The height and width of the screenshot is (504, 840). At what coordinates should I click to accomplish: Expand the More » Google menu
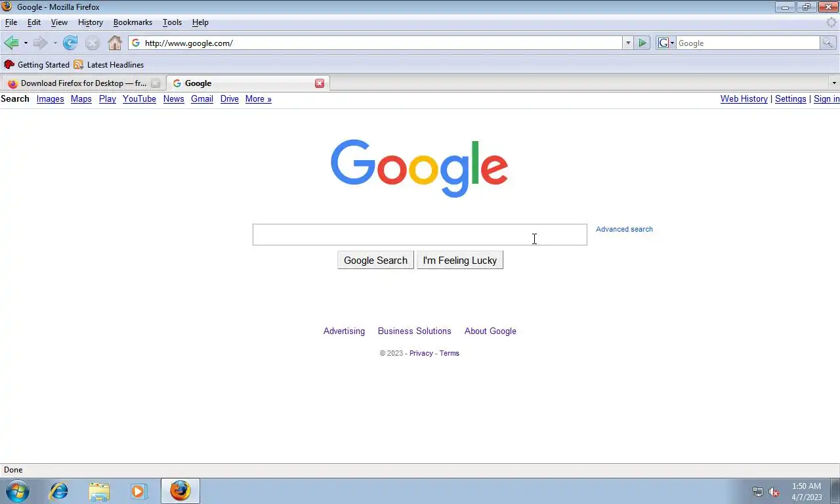(258, 99)
